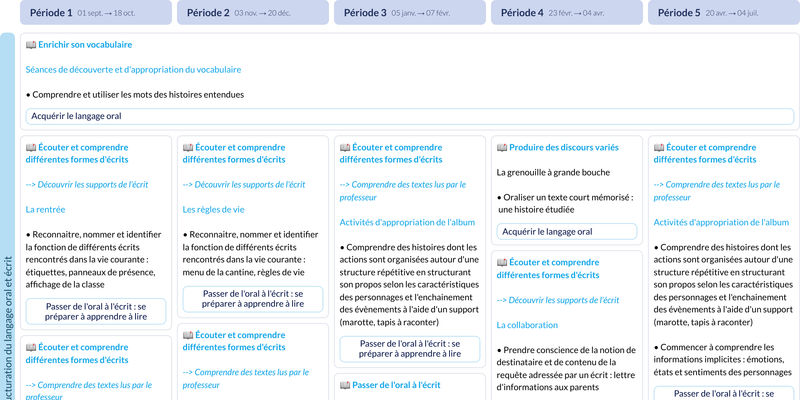Open the La rentrée sequence

tap(45, 210)
